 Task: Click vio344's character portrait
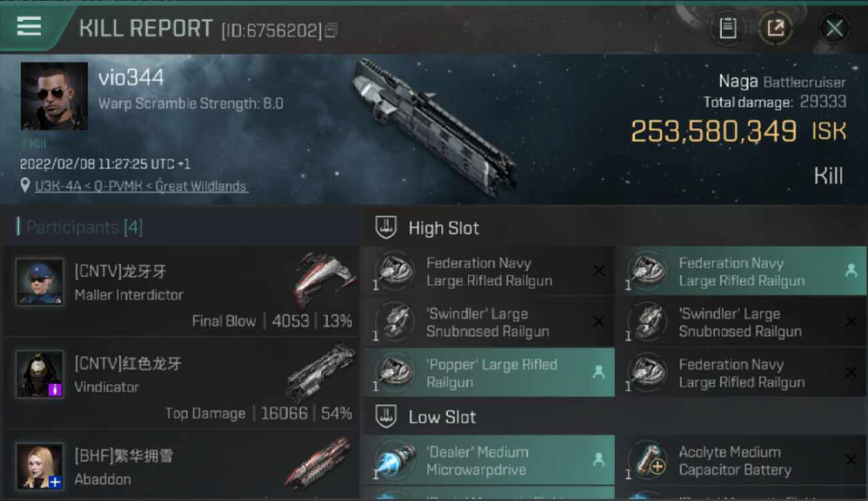pyautogui.click(x=54, y=96)
